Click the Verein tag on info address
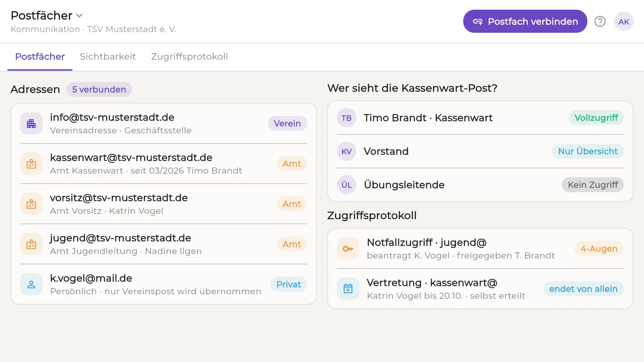 (287, 123)
